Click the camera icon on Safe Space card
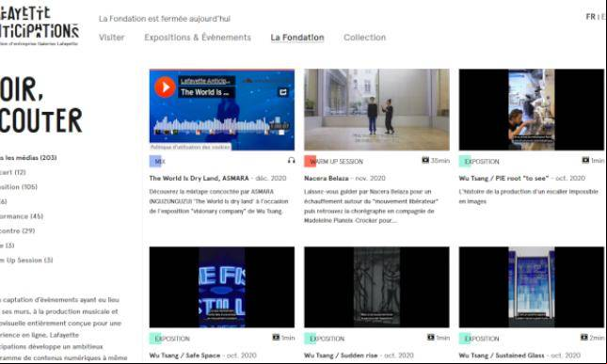 point(276,338)
